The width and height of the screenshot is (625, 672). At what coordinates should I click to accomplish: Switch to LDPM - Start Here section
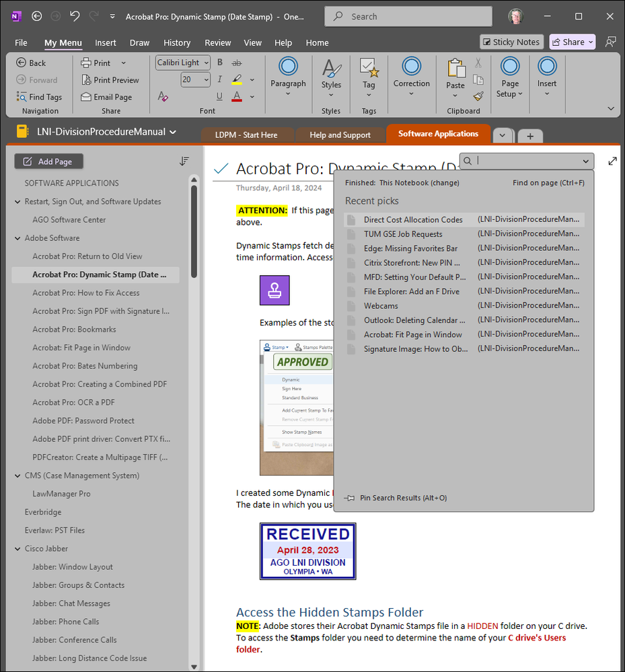246,135
